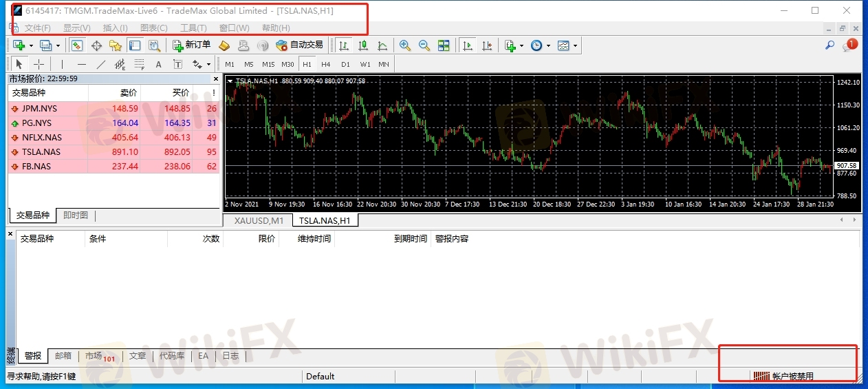Open the 帮助(H) menu
The width and height of the screenshot is (868, 389).
[x=275, y=28]
